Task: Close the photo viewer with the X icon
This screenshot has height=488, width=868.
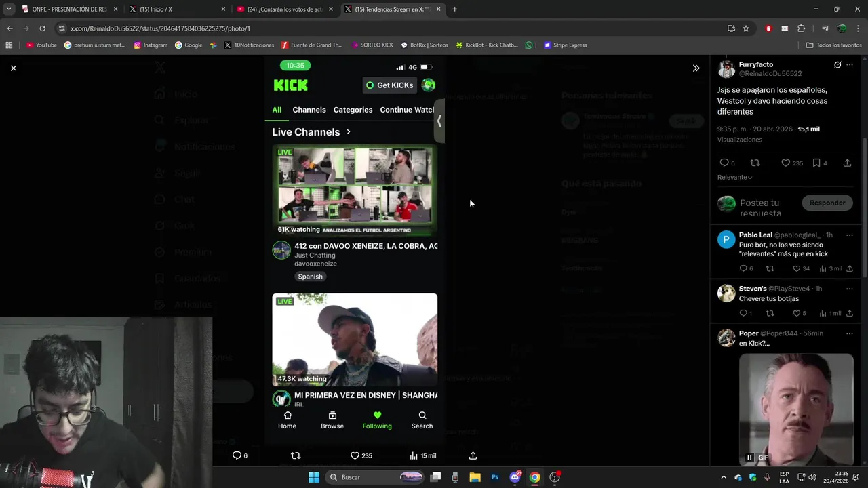Action: 13,68
